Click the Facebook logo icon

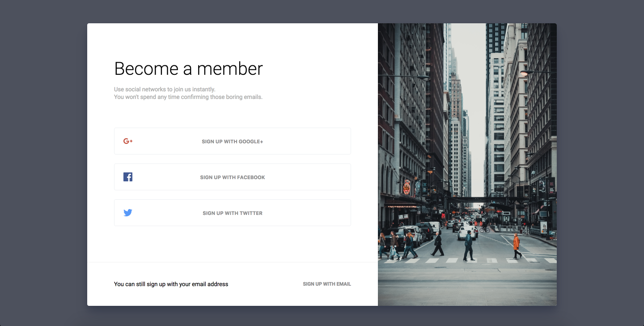(x=128, y=177)
